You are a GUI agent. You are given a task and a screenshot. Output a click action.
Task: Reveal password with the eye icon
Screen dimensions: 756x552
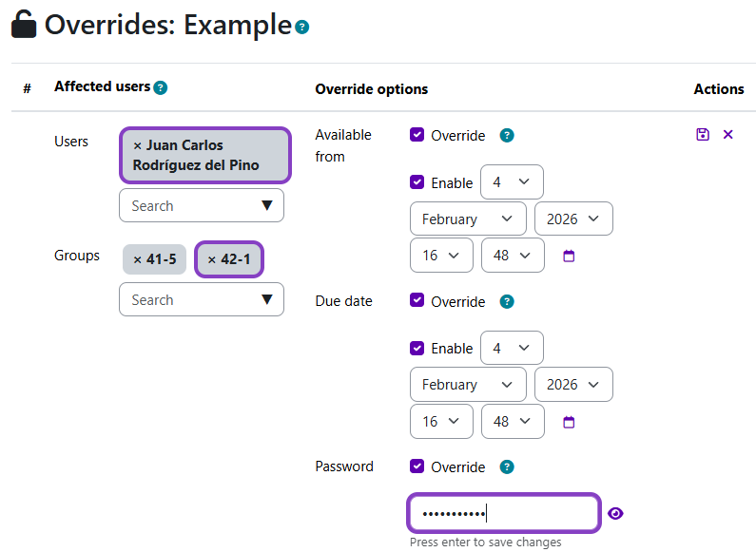tap(615, 514)
